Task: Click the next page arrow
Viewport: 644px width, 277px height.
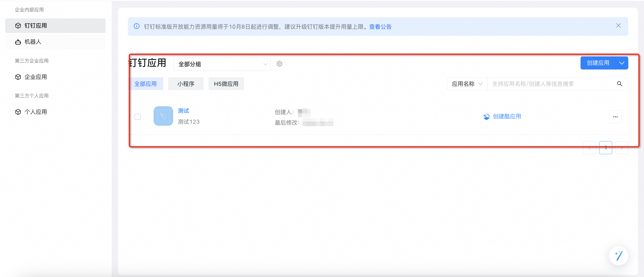Action: tap(622, 148)
